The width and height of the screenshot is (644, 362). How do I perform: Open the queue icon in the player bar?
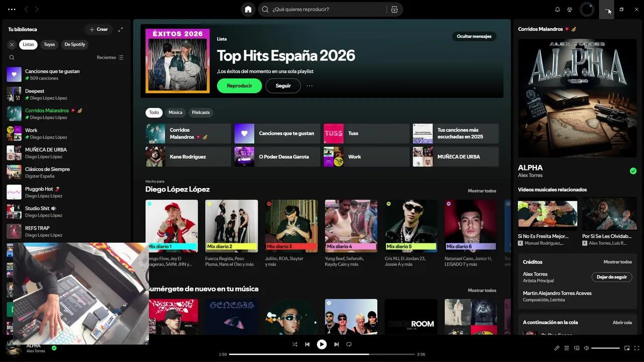567,348
